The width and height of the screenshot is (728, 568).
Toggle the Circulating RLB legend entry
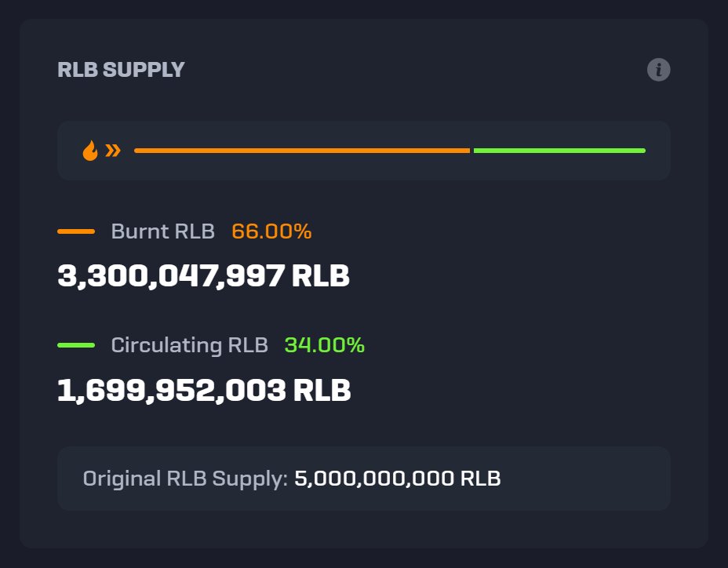click(x=188, y=344)
